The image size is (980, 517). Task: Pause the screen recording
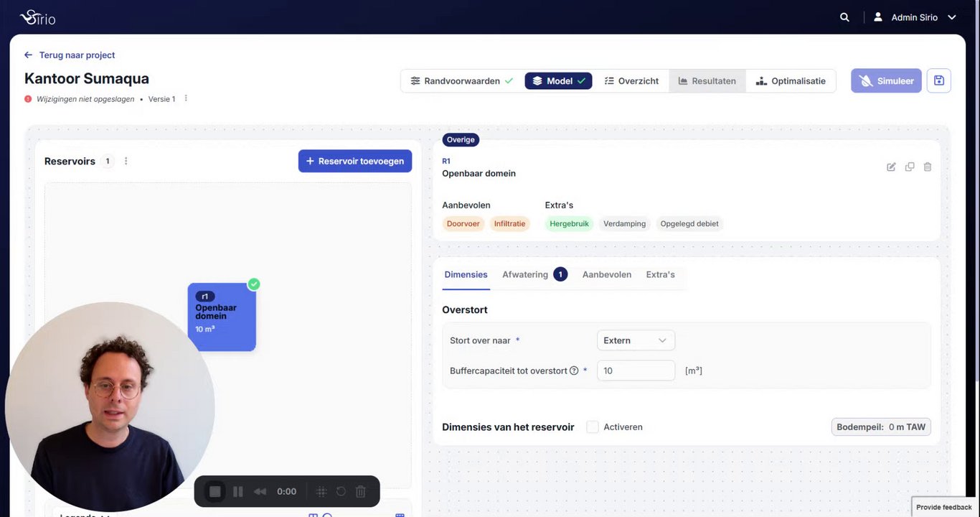(238, 492)
